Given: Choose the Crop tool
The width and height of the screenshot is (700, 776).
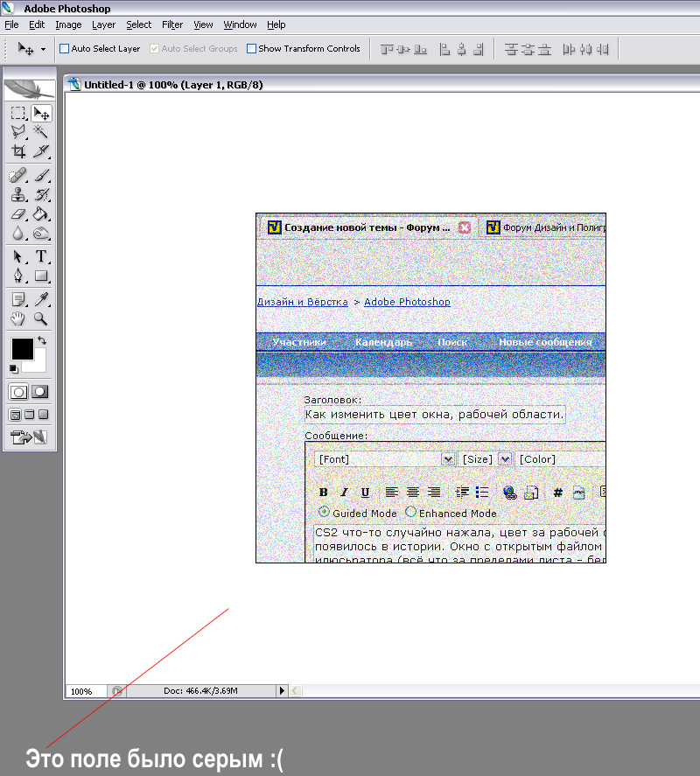Looking at the screenshot, I should pos(18,151).
